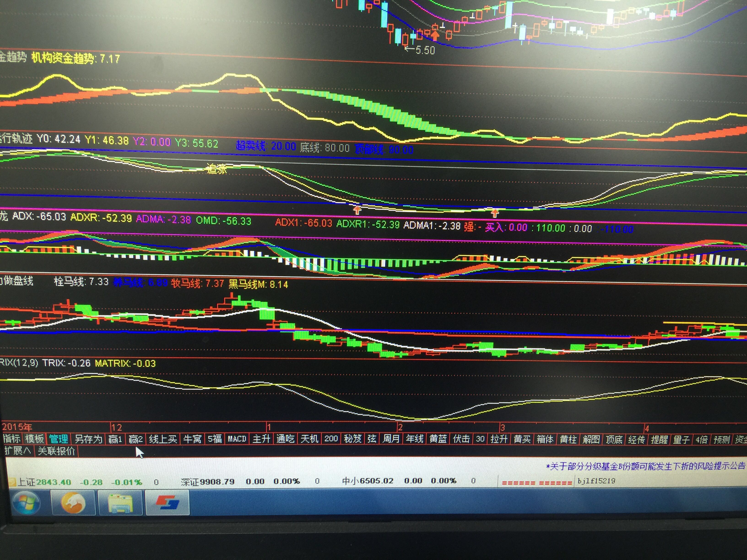Select the 解图 template tab
The image size is (747, 560).
coord(591,439)
